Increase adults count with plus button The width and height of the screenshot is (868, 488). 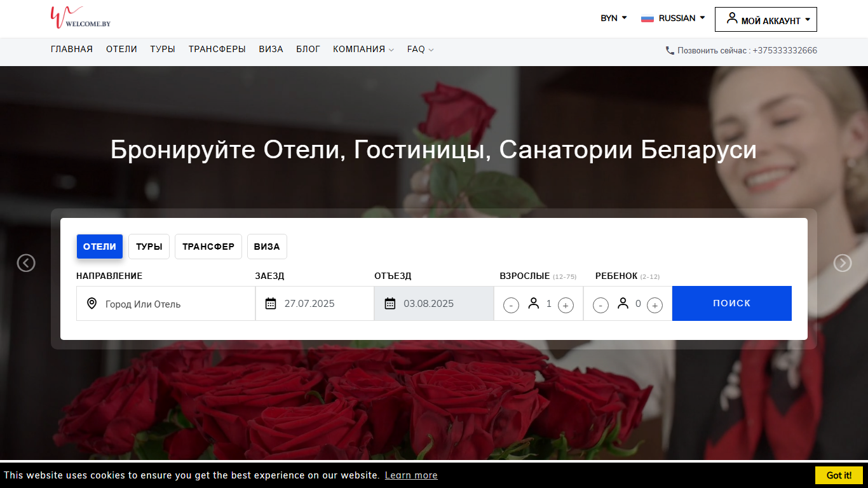[x=566, y=306]
